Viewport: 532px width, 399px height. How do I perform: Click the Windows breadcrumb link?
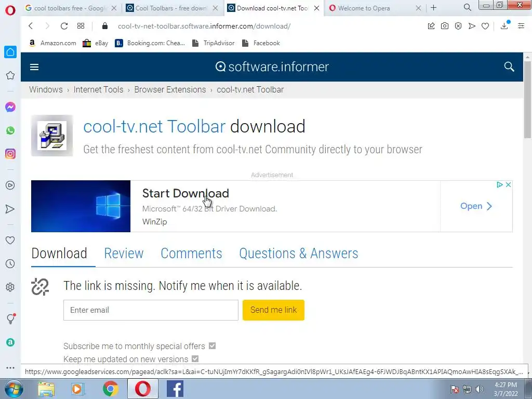46,89
